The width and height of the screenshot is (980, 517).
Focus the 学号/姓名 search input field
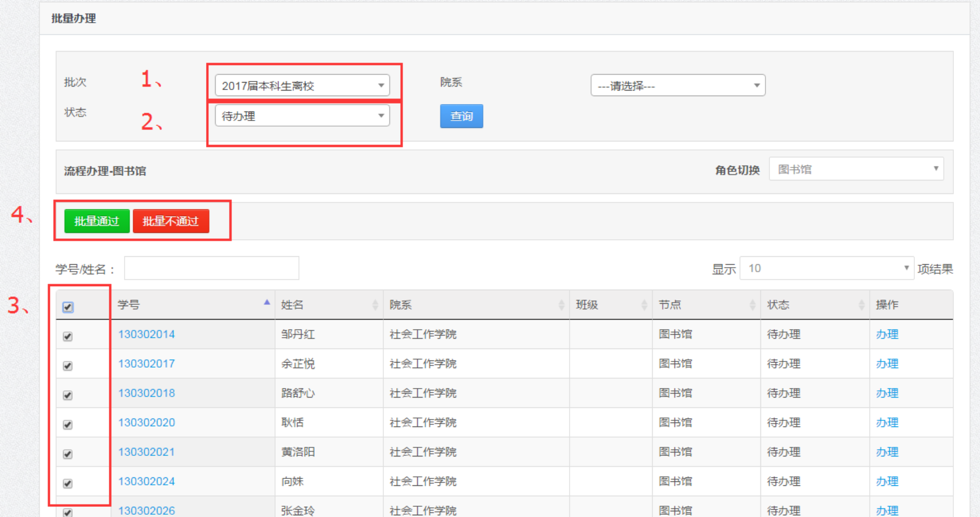click(211, 269)
